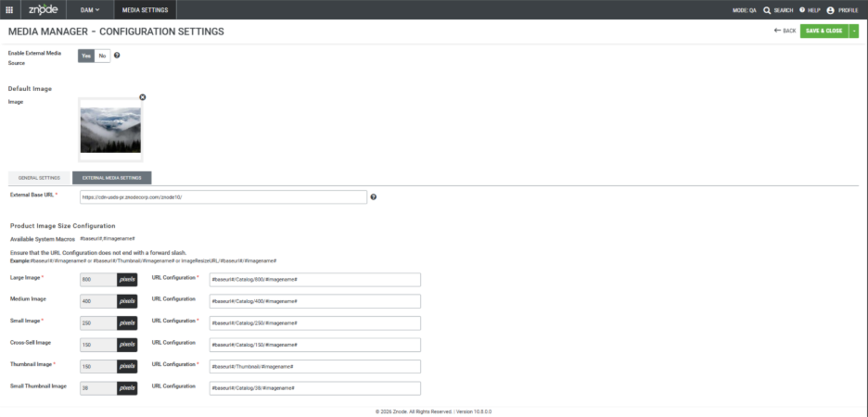This screenshot has width=868, height=417.
Task: Click the Medium Image pixel size field
Action: coord(98,301)
